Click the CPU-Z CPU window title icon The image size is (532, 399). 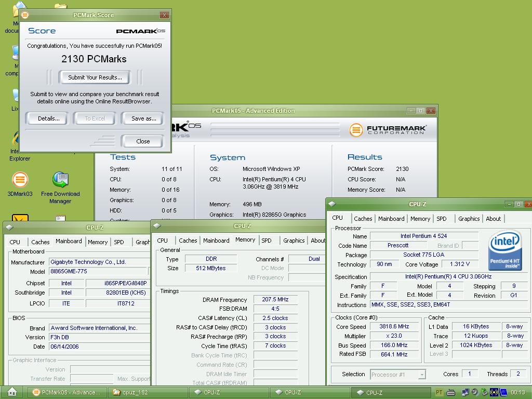[x=332, y=204]
